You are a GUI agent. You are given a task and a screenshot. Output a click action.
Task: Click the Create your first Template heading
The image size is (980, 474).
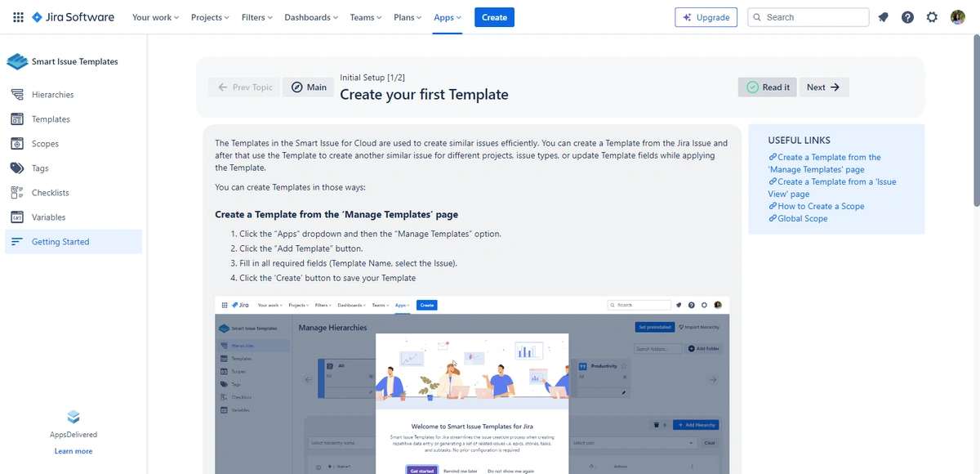(x=424, y=95)
